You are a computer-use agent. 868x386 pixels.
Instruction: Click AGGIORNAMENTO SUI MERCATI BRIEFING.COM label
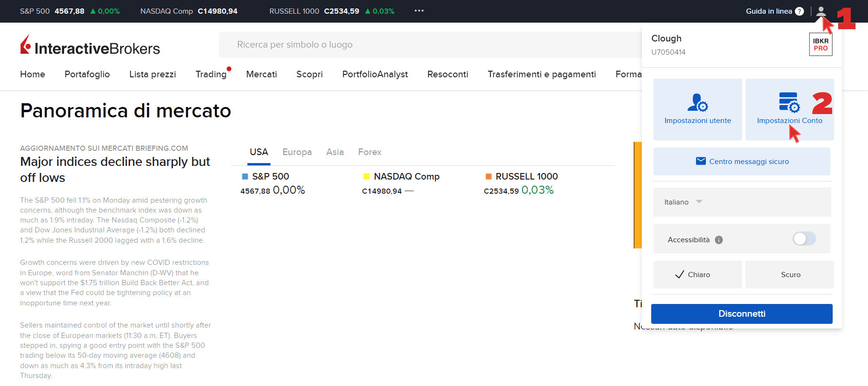(x=104, y=148)
